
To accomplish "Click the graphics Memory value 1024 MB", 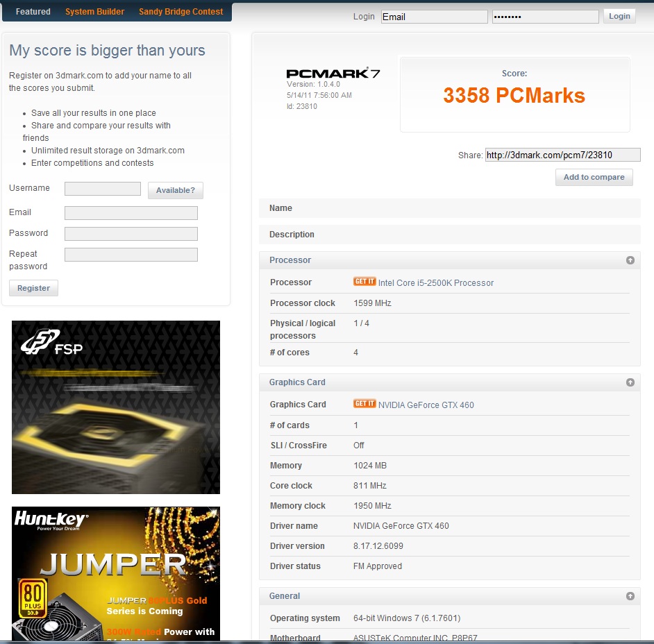I will click(x=370, y=466).
